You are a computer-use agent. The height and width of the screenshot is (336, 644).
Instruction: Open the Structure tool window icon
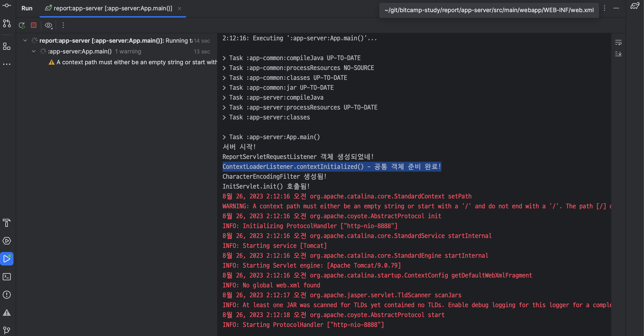pos(7,46)
